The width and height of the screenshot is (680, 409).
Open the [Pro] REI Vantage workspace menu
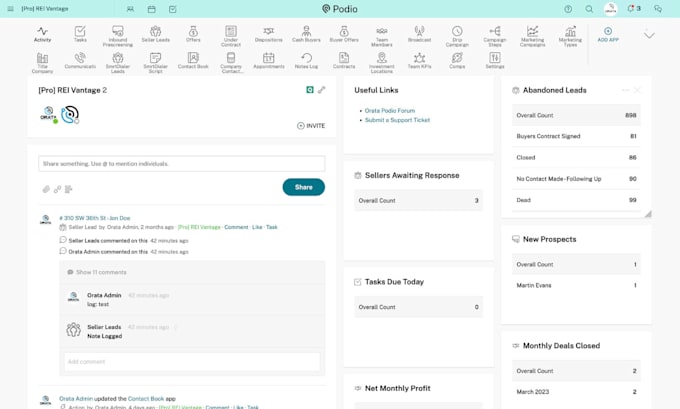point(45,9)
